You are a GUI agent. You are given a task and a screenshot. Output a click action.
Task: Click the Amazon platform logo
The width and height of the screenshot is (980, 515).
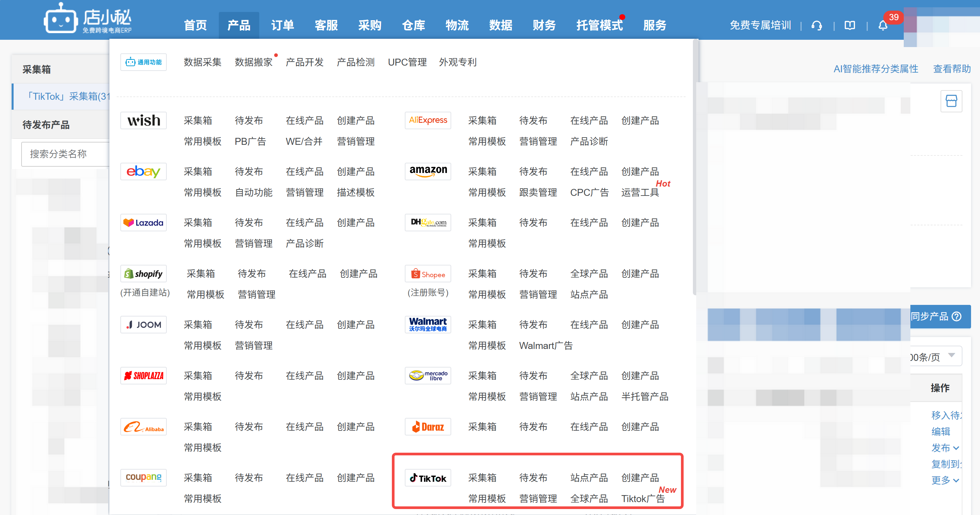(428, 171)
